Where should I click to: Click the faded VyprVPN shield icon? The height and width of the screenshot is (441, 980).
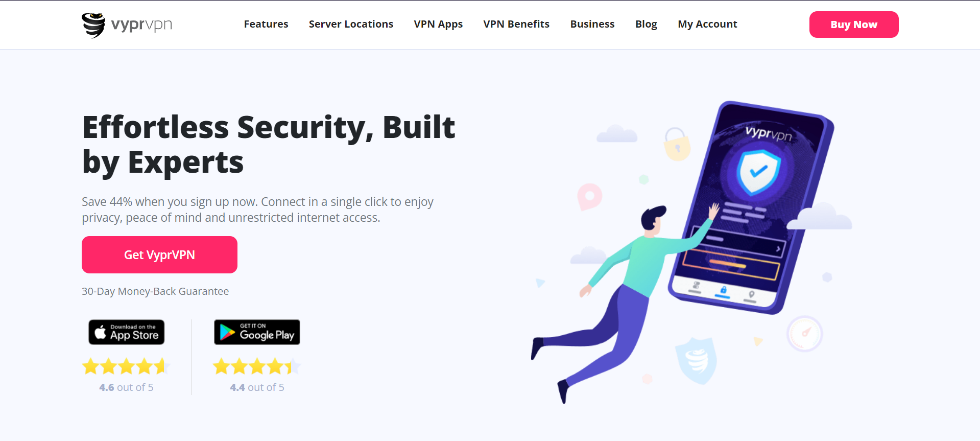click(696, 360)
